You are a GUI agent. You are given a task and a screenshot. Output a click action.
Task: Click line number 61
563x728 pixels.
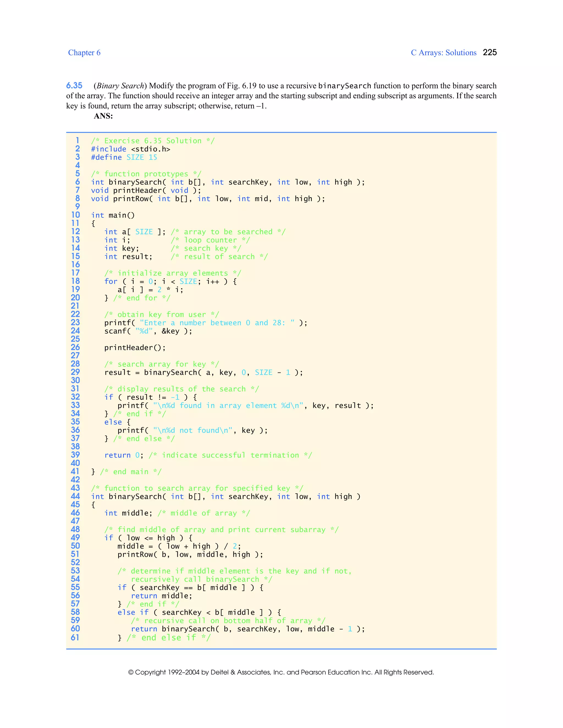75,638
